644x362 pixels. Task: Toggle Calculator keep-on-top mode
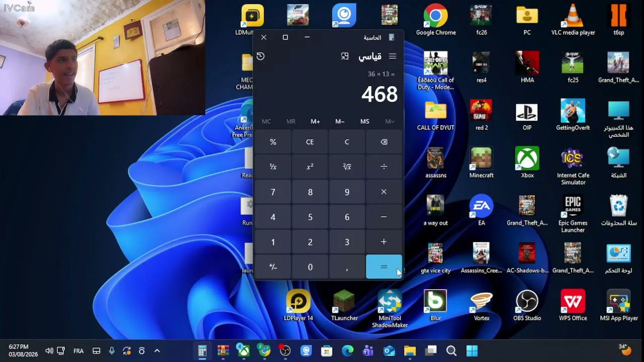(345, 56)
